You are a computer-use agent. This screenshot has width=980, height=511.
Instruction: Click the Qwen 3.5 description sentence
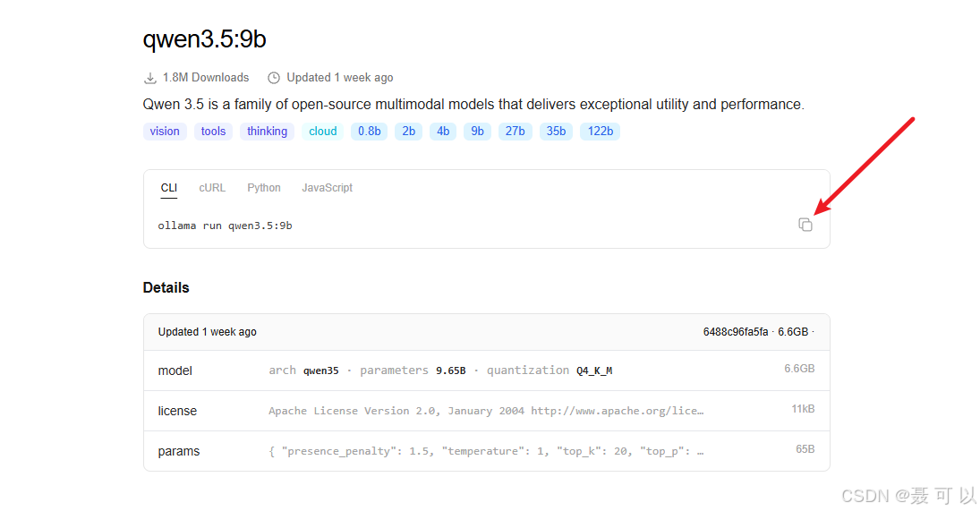point(473,105)
